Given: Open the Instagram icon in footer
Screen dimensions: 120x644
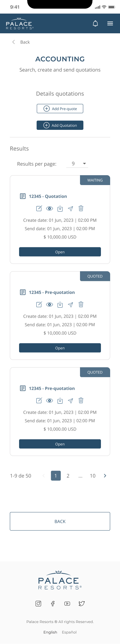Looking at the screenshot, I should pos(38,604).
